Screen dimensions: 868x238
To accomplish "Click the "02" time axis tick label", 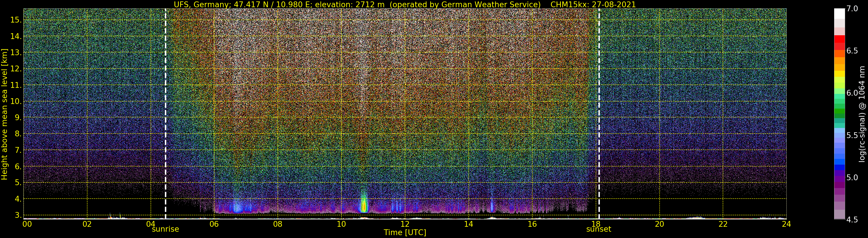I will click(x=87, y=224).
